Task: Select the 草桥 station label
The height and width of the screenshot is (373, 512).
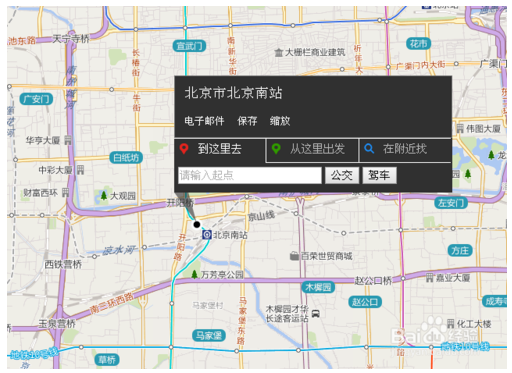Action: click(107, 360)
